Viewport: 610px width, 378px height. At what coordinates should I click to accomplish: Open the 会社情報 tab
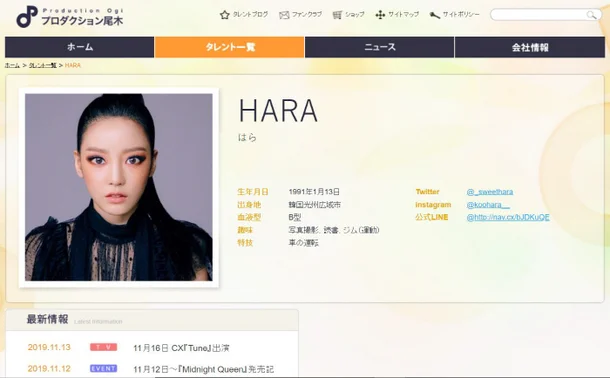tap(530, 47)
